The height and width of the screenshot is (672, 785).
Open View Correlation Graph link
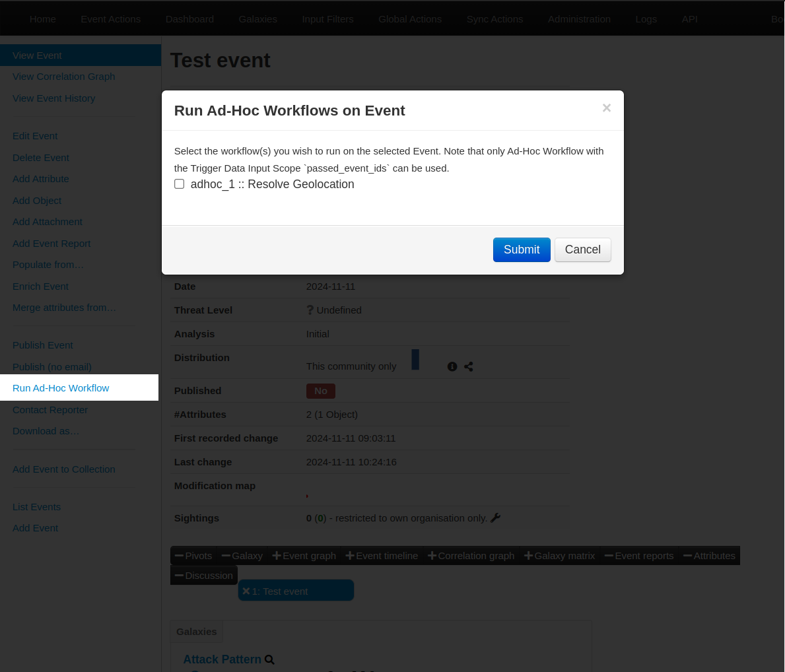click(x=63, y=77)
